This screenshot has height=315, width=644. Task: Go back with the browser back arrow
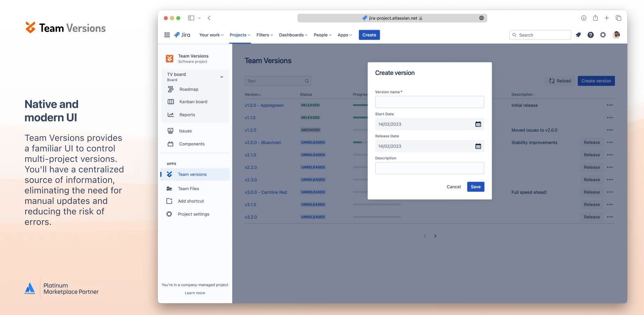coord(209,18)
